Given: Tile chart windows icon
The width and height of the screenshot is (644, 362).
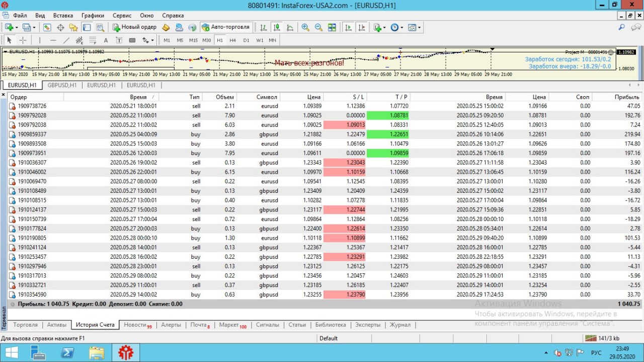Looking at the screenshot, I should point(332,27).
